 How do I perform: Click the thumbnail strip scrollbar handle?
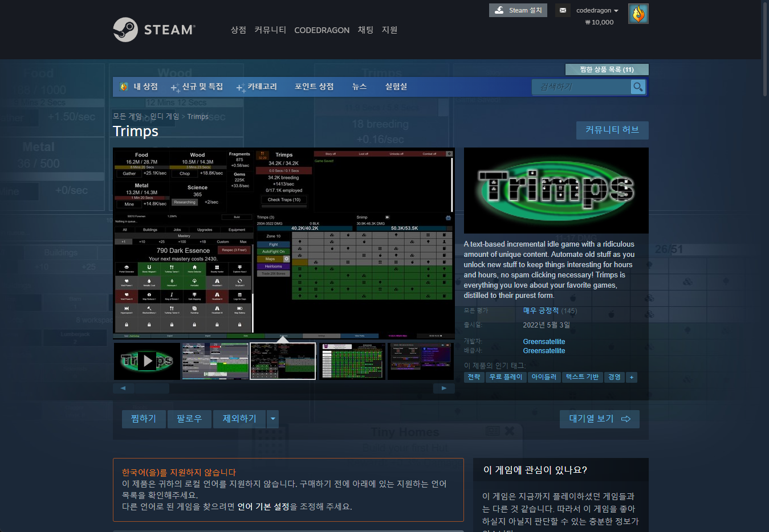152,388
